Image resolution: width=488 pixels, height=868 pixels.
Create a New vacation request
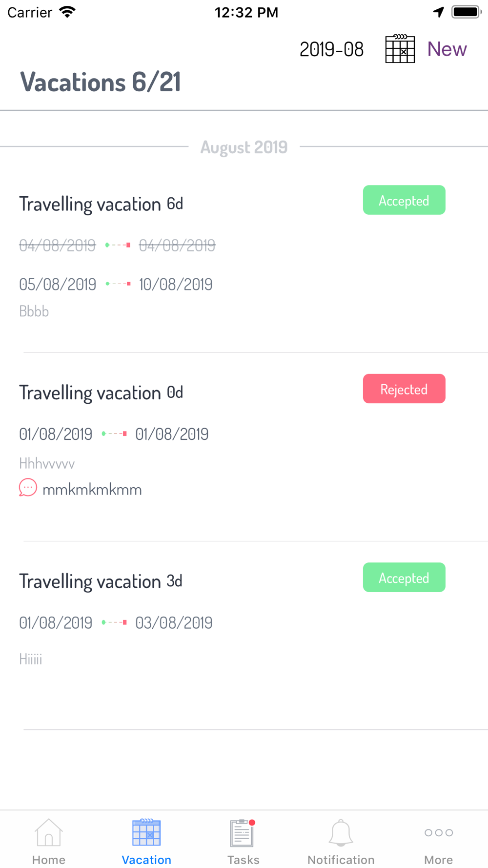point(447,49)
